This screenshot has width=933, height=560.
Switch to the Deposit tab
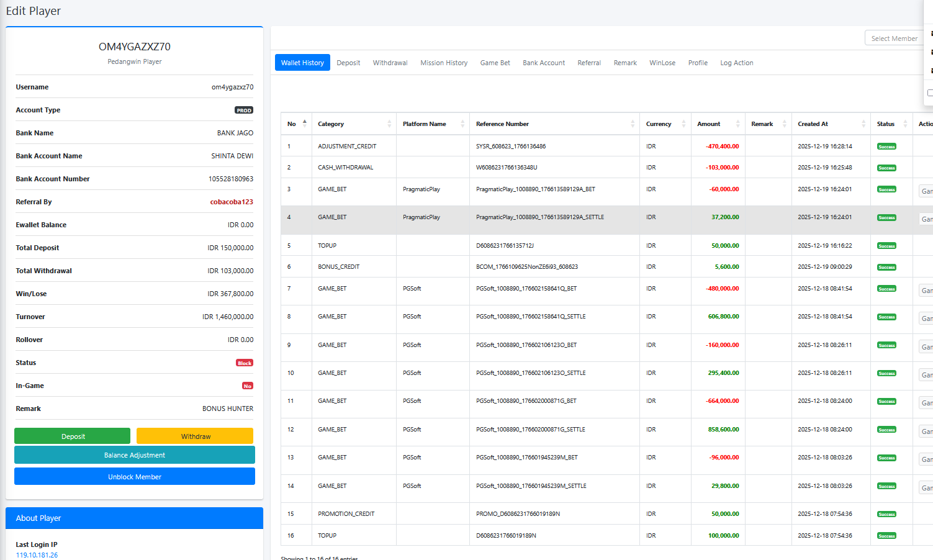(348, 63)
